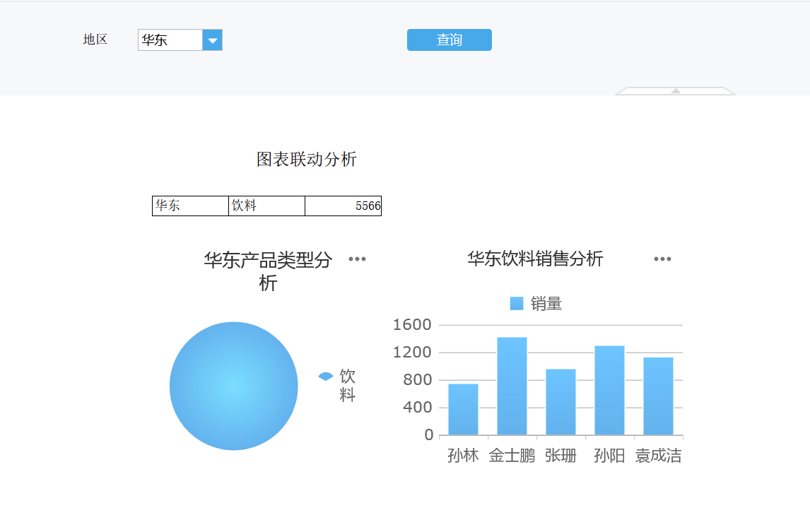Viewport: 810px width, 532px height.
Task: Click the blue pie chart slice
Action: point(234,386)
